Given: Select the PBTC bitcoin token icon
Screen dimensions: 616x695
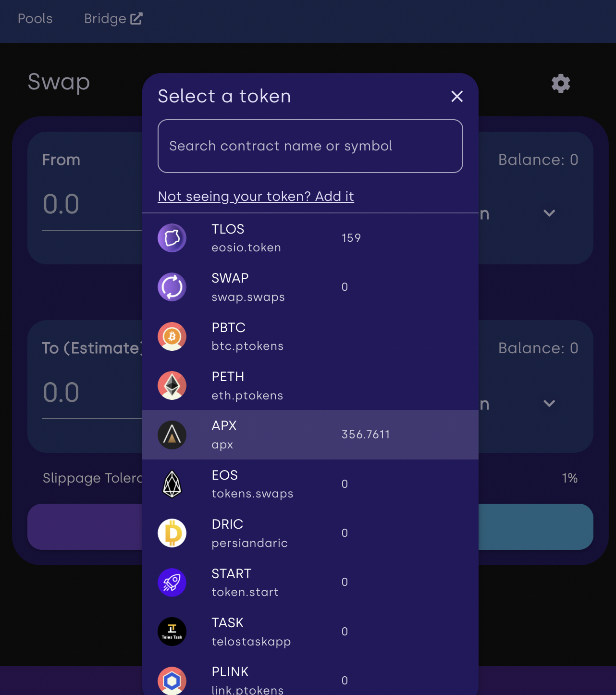Looking at the screenshot, I should 172,336.
